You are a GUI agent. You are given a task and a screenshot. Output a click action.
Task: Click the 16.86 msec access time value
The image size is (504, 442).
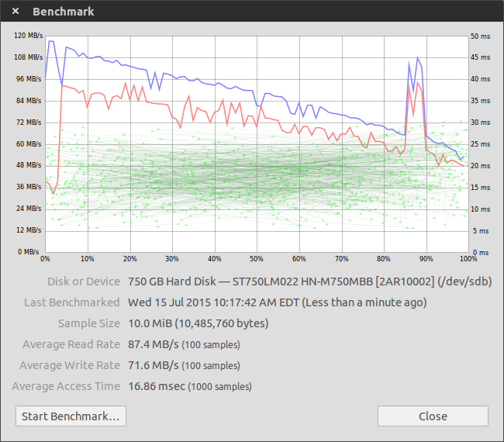pyautogui.click(x=157, y=386)
